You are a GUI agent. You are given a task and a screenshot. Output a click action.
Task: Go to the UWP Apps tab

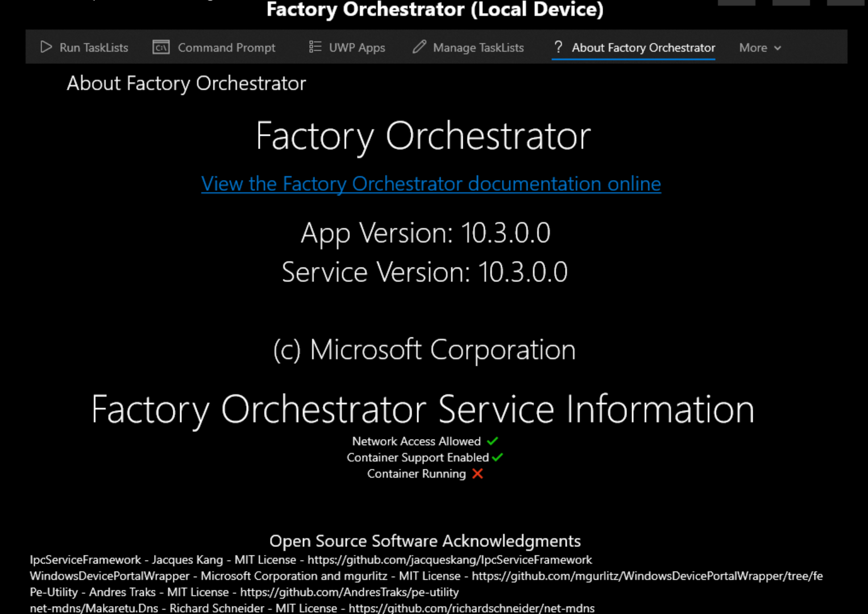point(347,47)
